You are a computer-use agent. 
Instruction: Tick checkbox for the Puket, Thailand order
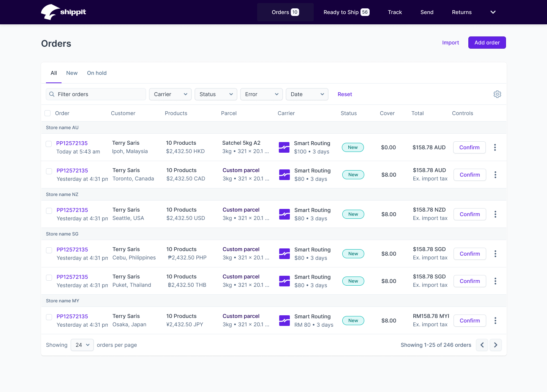pyautogui.click(x=49, y=278)
